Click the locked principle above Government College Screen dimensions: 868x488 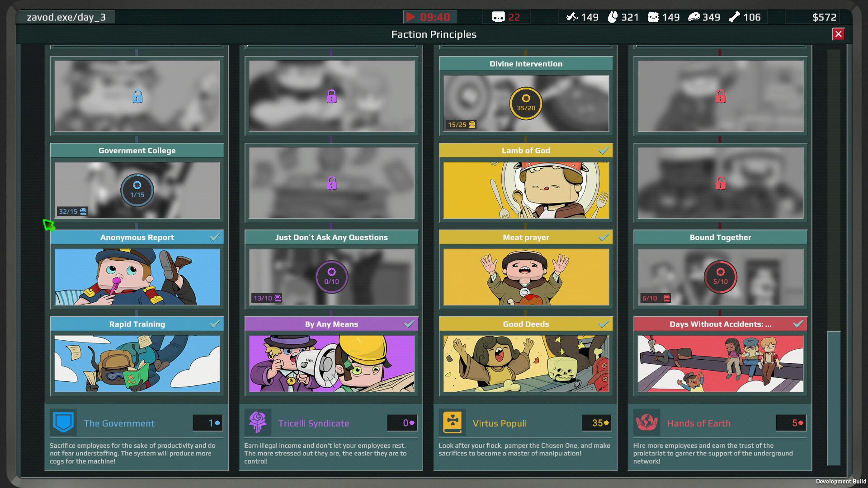[x=137, y=96]
